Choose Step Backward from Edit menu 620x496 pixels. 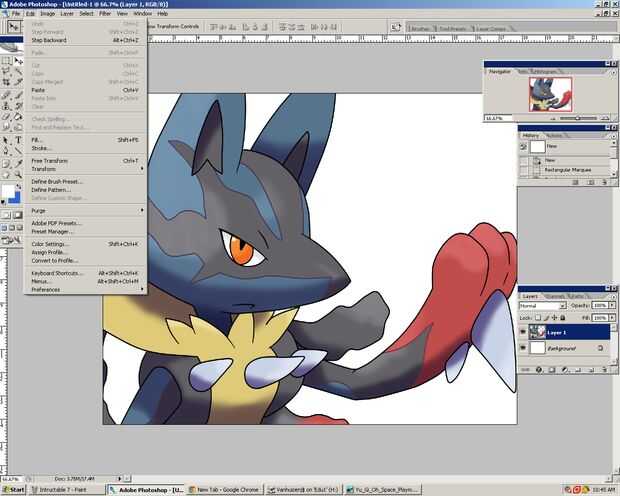click(85, 40)
